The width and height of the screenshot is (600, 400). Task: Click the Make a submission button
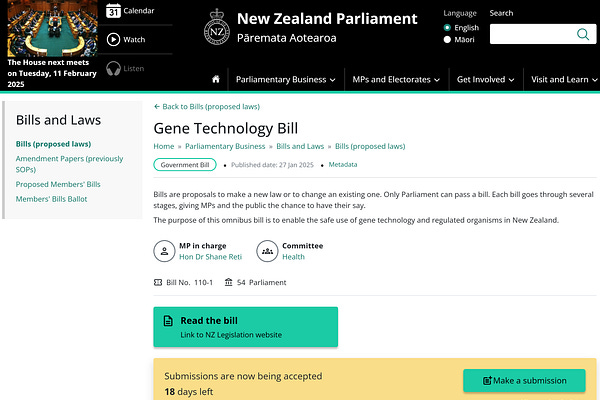[x=524, y=380]
